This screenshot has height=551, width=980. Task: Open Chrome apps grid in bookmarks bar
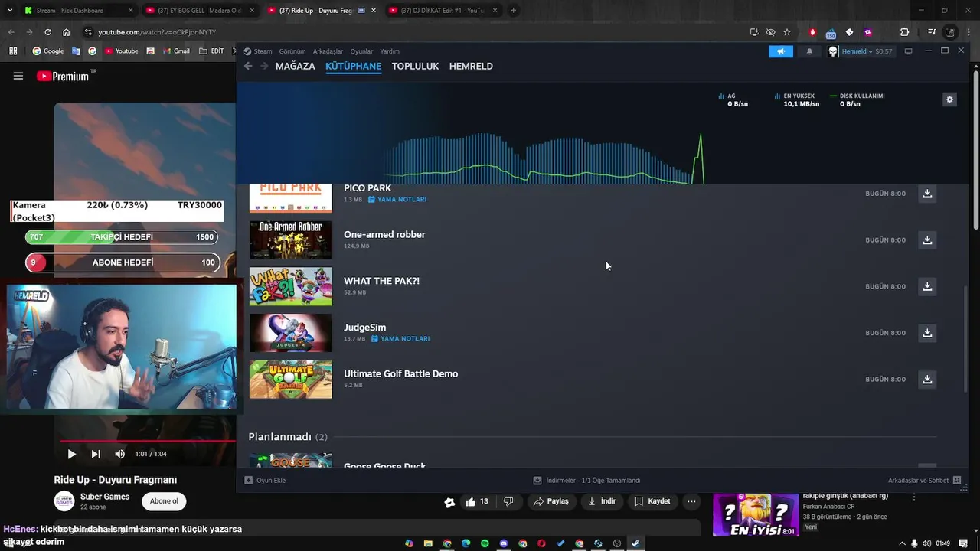coord(13,51)
